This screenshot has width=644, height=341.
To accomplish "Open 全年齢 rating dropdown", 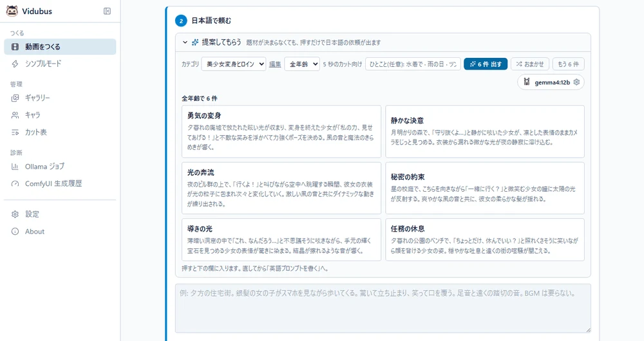I will pyautogui.click(x=302, y=64).
